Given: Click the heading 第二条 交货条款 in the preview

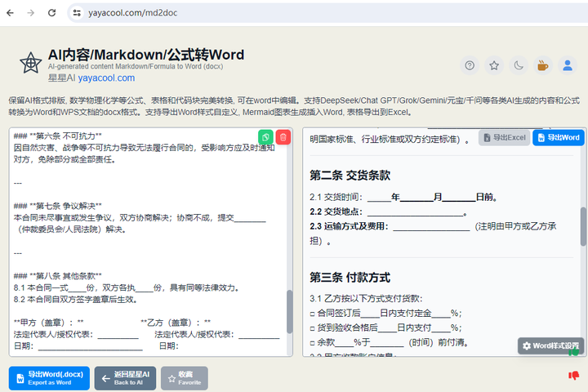Looking at the screenshot, I should point(350,176).
